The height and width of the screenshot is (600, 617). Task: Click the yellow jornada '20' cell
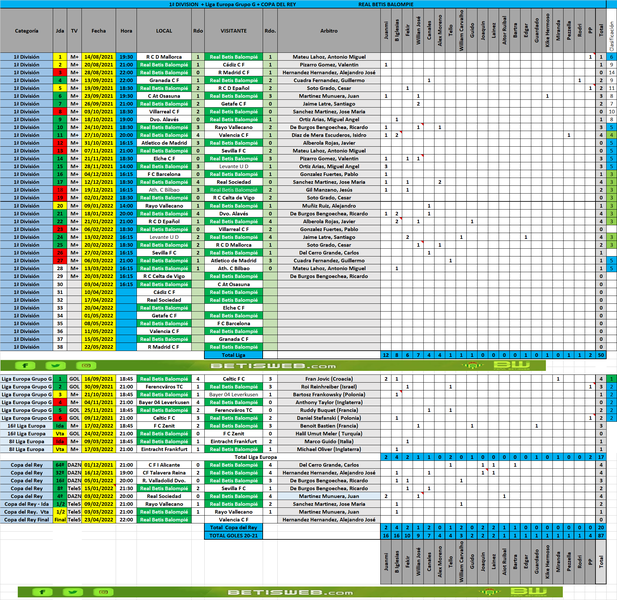click(60, 206)
